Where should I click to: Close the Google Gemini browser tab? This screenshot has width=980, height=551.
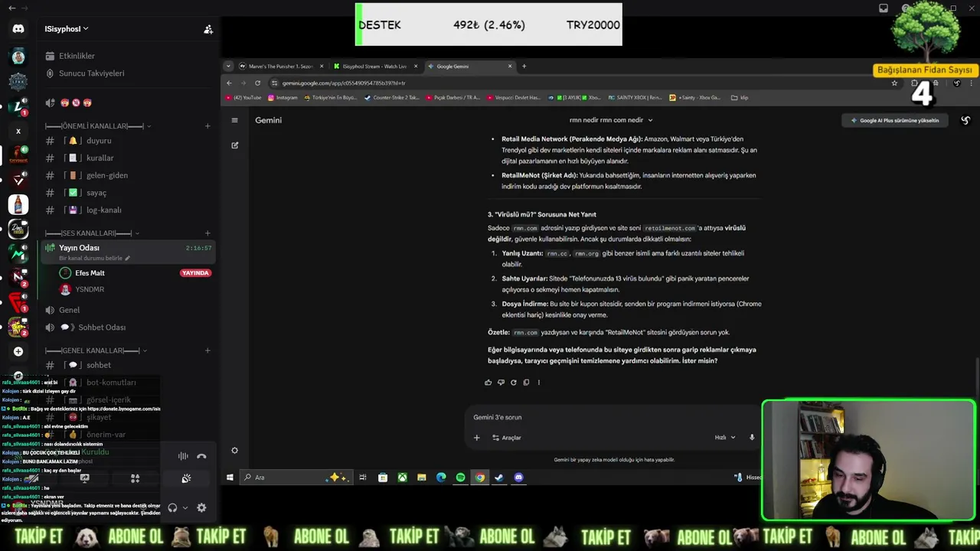click(510, 67)
